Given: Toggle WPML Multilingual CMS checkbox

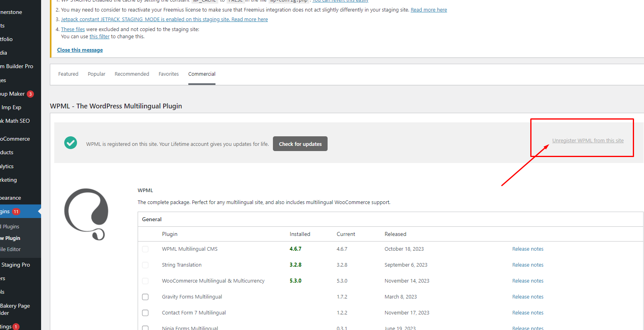Looking at the screenshot, I should 145,249.
